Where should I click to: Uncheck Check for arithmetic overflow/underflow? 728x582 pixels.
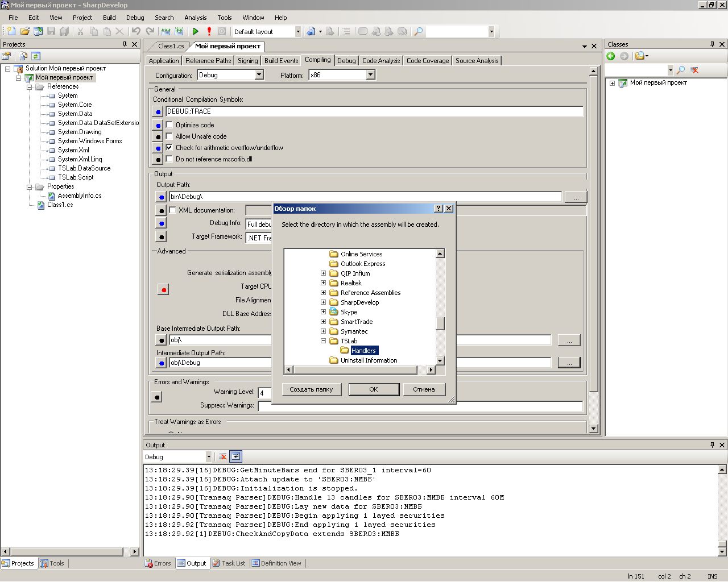pyautogui.click(x=169, y=148)
